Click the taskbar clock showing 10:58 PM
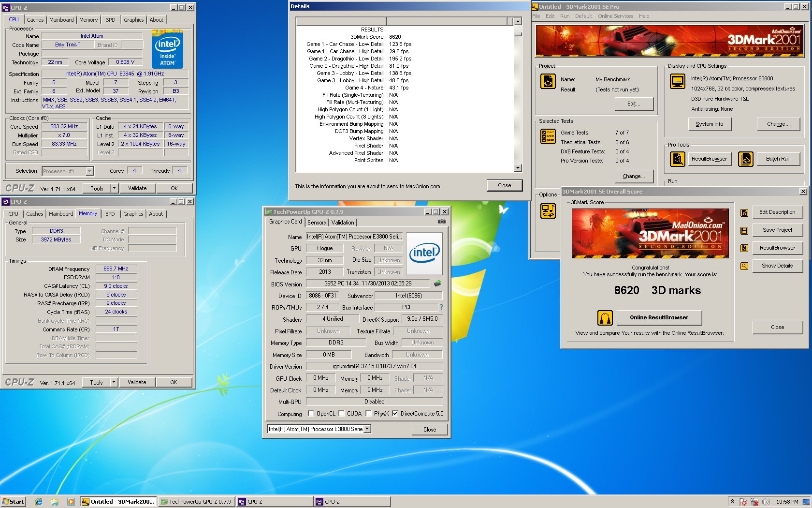812x508 pixels. pos(787,502)
